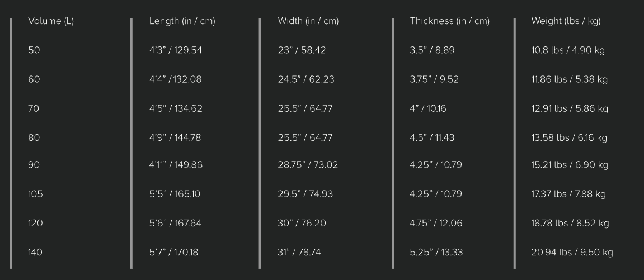Viewport: 644px width, 280px height.
Task: Click the 140 volume value
Action: [x=35, y=253]
